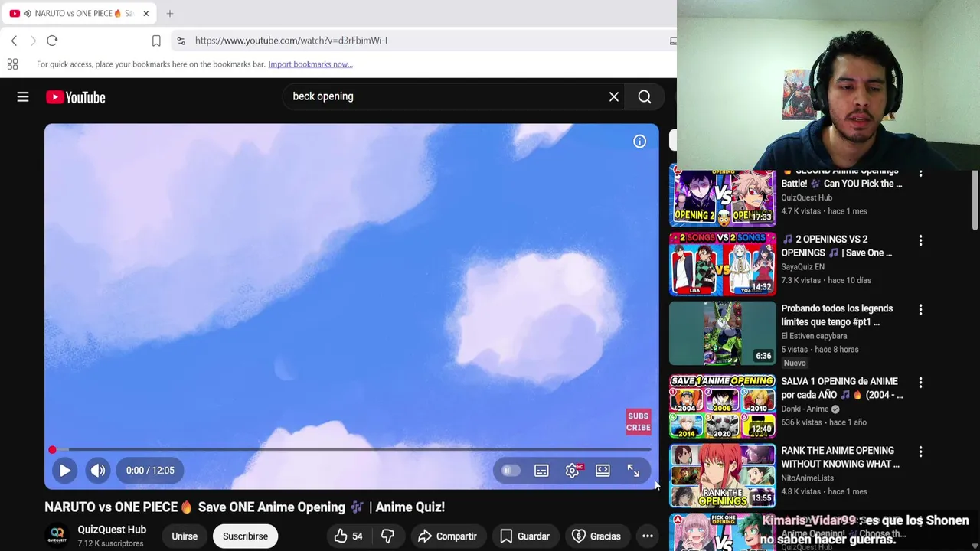Viewport: 980px width, 551px height.
Task: Click the Compartir share button
Action: click(x=448, y=536)
